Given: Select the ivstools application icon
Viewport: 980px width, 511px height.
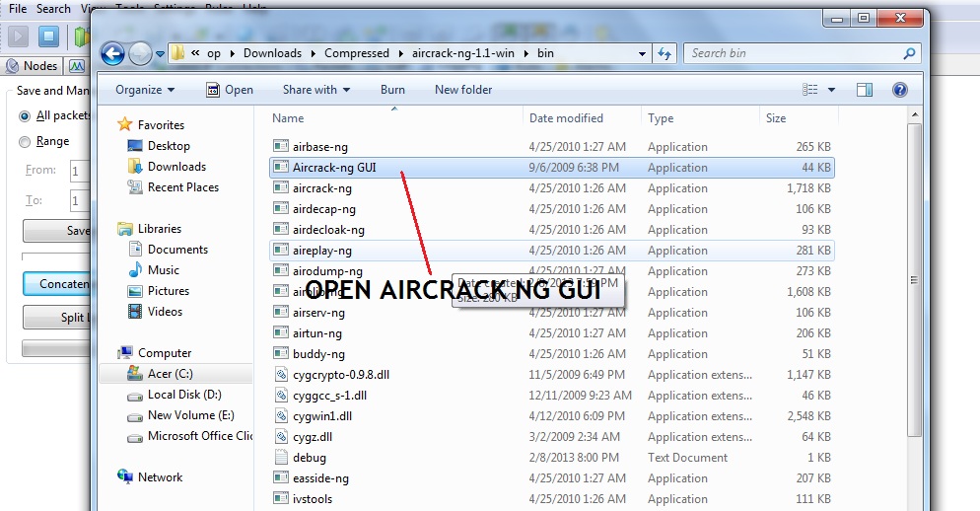Looking at the screenshot, I should point(281,498).
